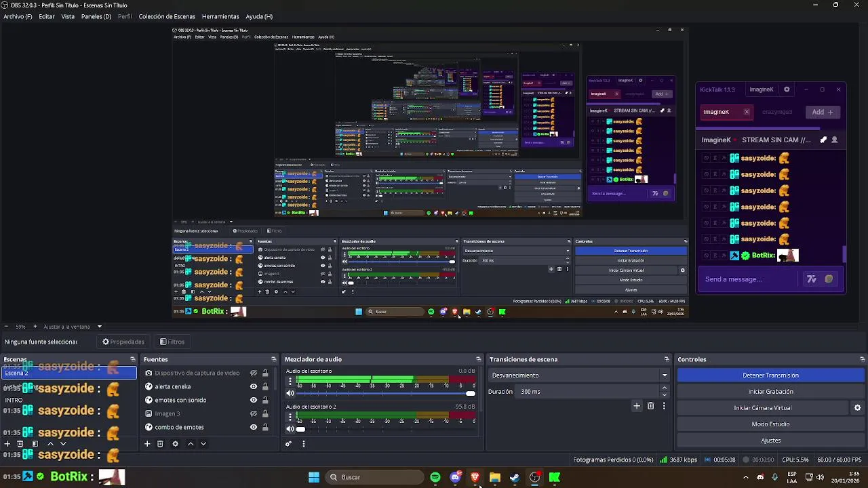Move source down arrow in Fuentes
Image resolution: width=868 pixels, height=488 pixels.
pos(203,444)
